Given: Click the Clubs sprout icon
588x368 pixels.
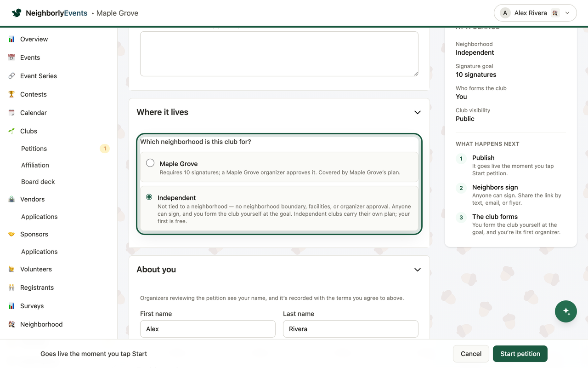Looking at the screenshot, I should click(x=11, y=131).
